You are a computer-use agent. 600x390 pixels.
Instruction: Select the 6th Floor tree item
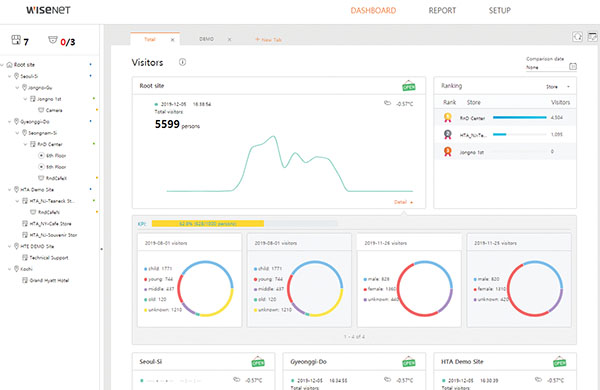tap(56, 156)
